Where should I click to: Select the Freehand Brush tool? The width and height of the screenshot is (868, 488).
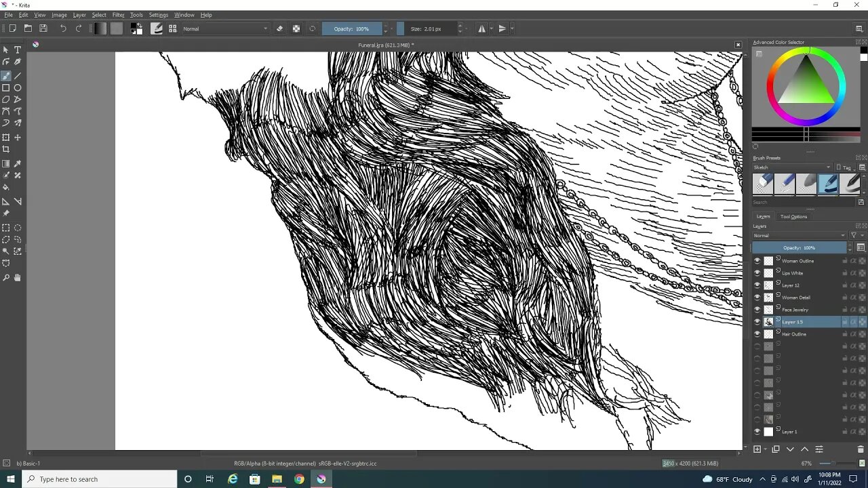pos(6,75)
